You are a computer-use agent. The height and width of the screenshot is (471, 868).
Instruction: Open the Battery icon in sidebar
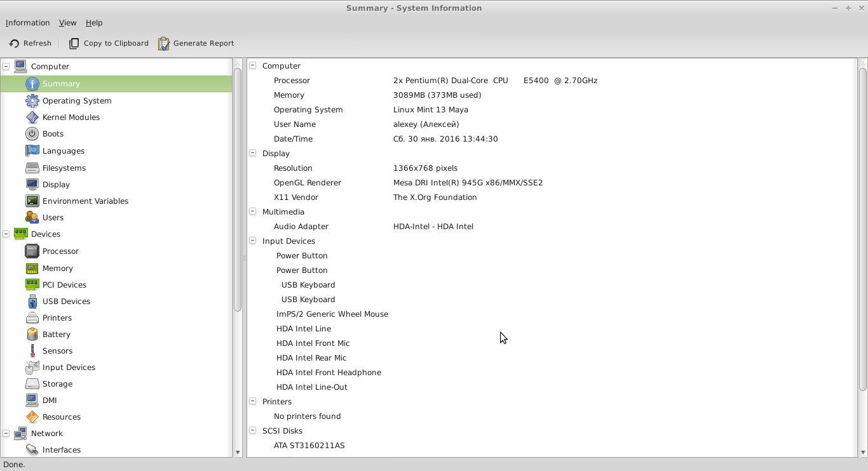click(32, 335)
